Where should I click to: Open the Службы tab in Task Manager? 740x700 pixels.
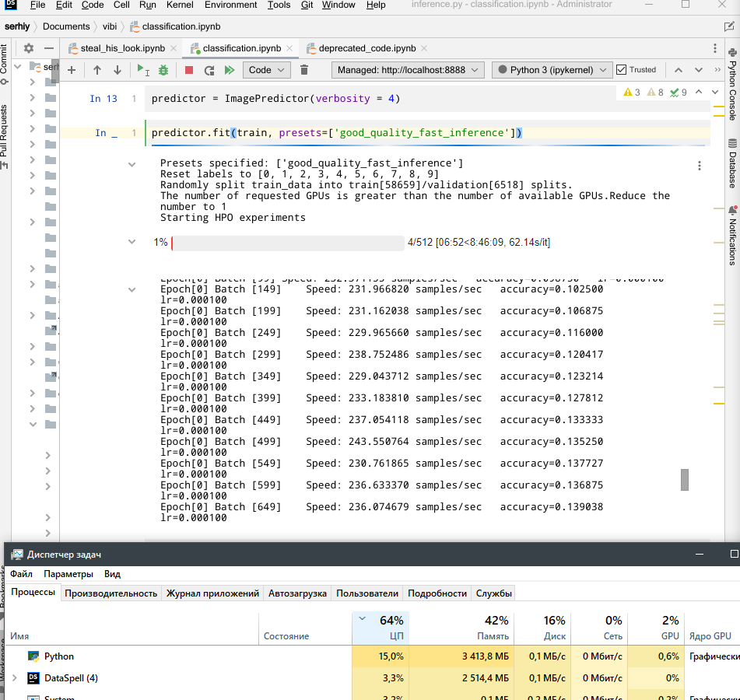[493, 593]
